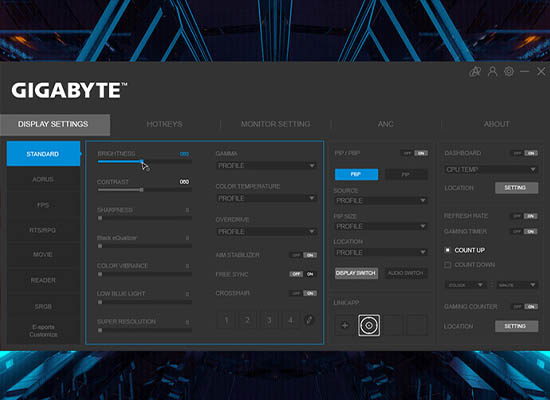
Task: Select the Count Up radio option
Action: click(x=448, y=250)
